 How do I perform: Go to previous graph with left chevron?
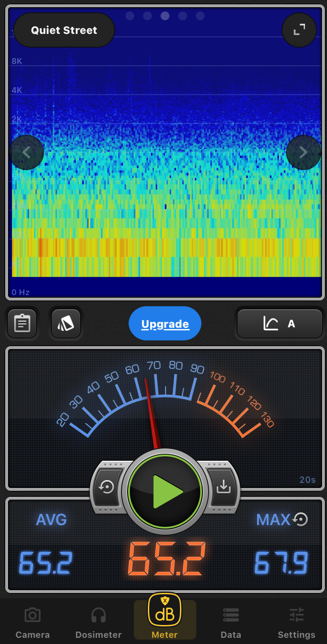pyautogui.click(x=26, y=152)
